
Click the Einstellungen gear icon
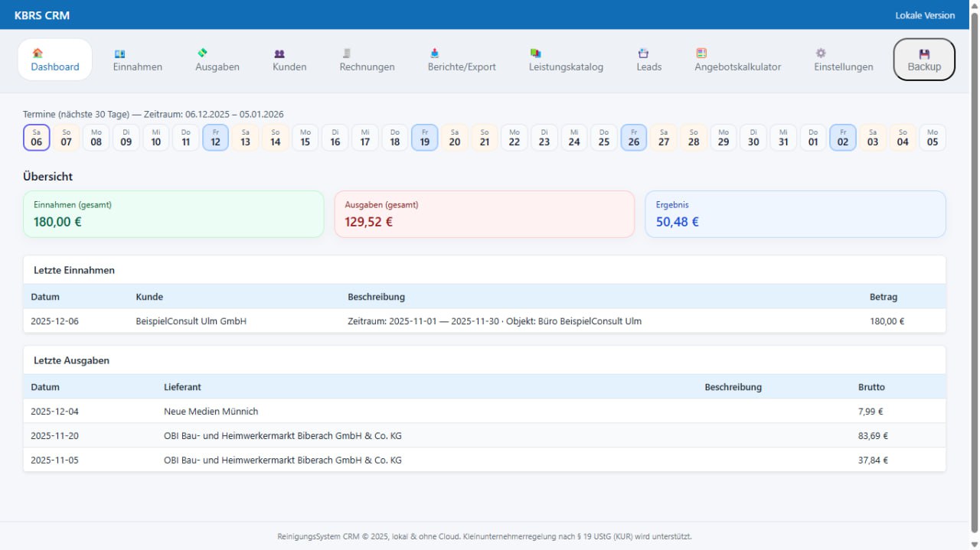click(x=821, y=53)
